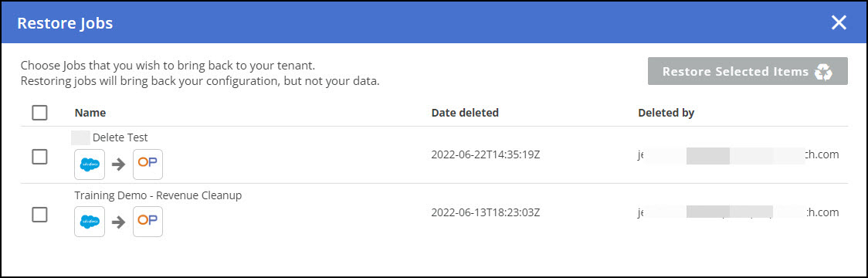Click the Delete Test job name

pos(120,138)
